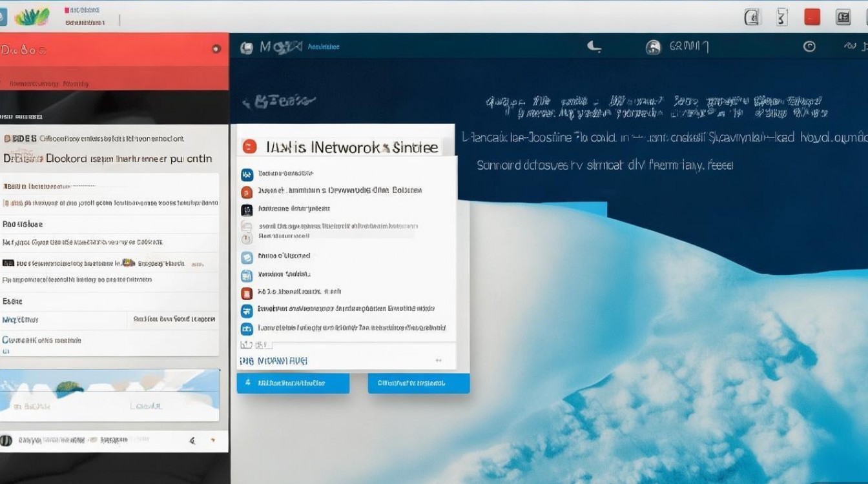Image resolution: width=868 pixels, height=484 pixels.
Task: Click the left blue button below the dialog
Action: click(x=293, y=383)
